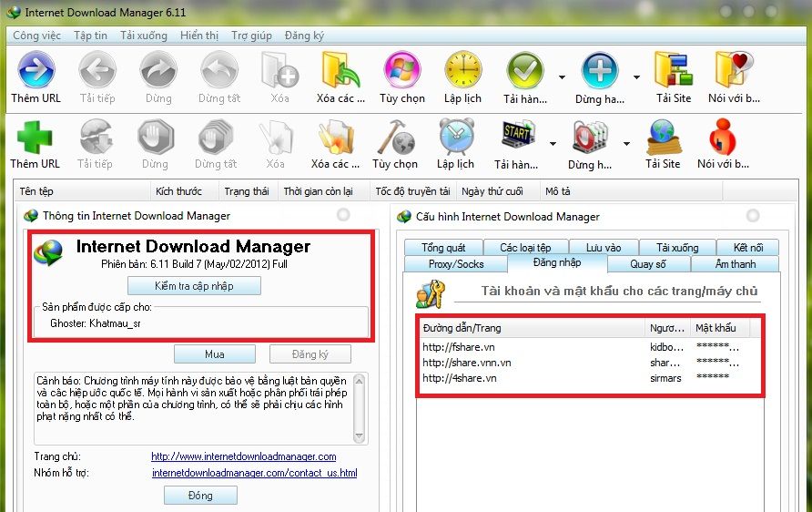Viewport: 812px width, 512px height.
Task: Click the green checkmark Tải hàn... icon
Action: point(524,70)
